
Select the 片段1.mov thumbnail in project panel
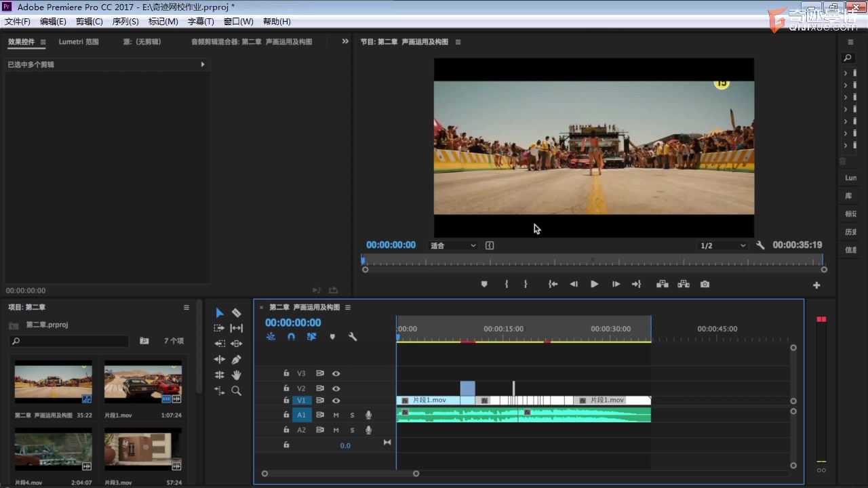coord(143,382)
